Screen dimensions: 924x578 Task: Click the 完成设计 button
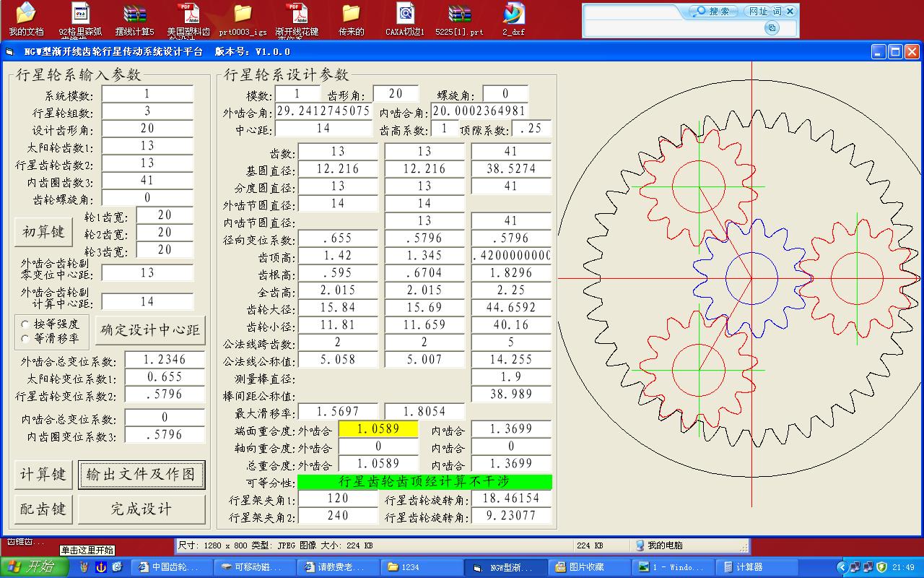[x=141, y=509]
